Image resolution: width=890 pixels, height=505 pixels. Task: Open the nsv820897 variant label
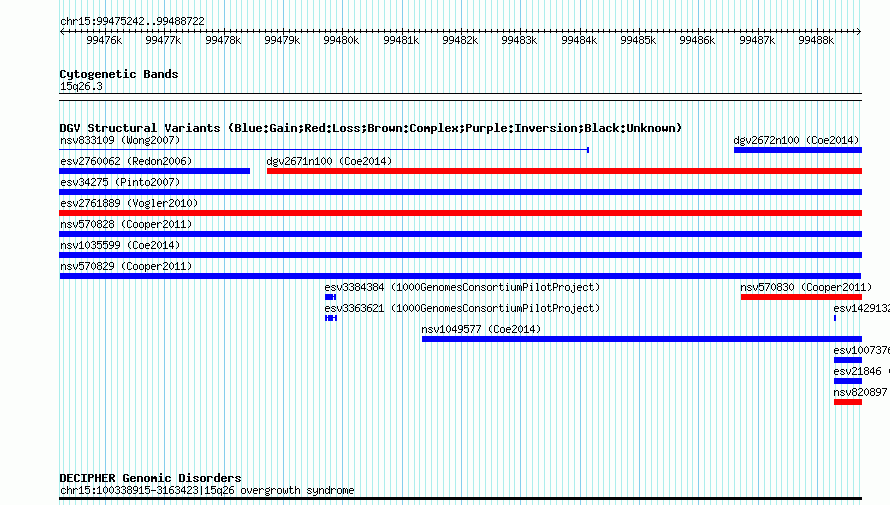[860, 392]
